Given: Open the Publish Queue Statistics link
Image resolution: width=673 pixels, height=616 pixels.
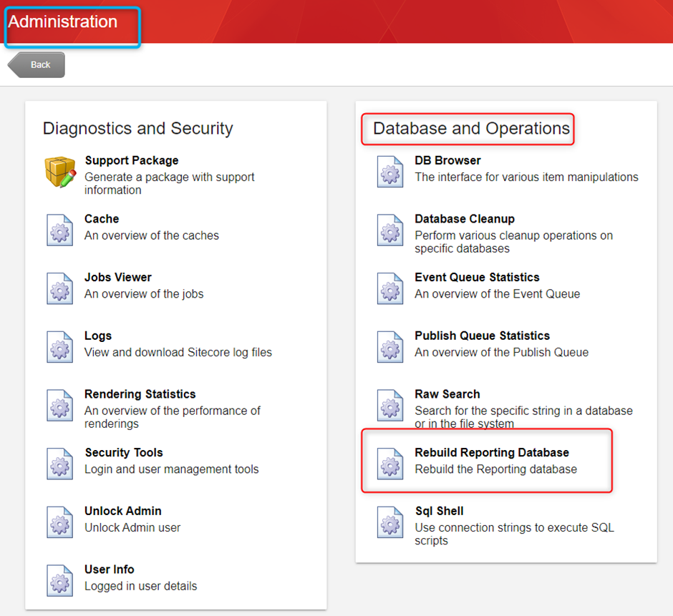Looking at the screenshot, I should (483, 336).
